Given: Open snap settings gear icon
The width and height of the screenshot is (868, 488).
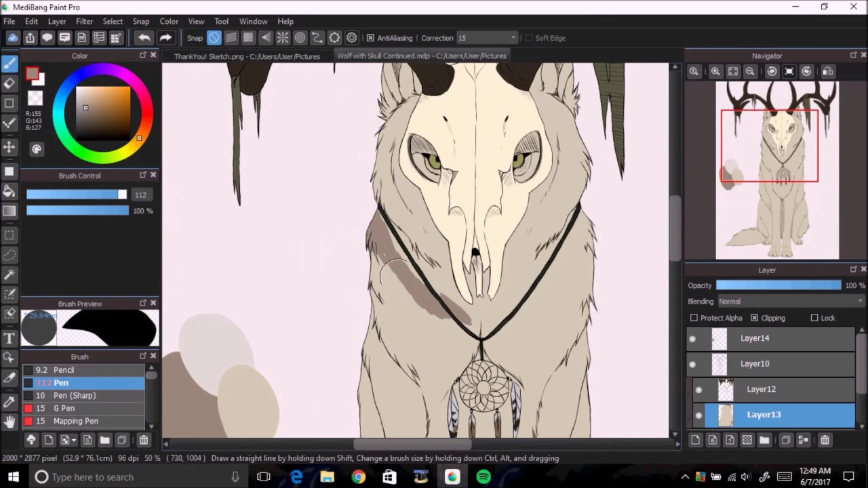Looking at the screenshot, I should pyautogui.click(x=351, y=38).
